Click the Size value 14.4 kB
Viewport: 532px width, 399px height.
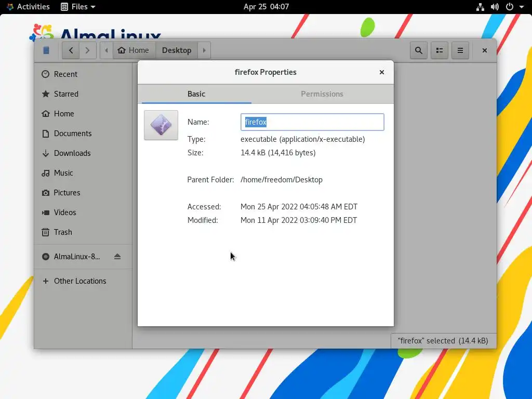pyautogui.click(x=278, y=153)
